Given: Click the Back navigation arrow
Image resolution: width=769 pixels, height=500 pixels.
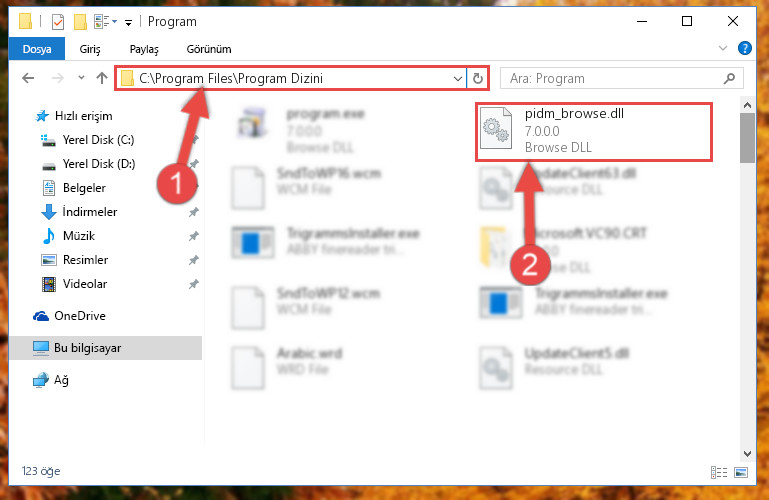Looking at the screenshot, I should point(28,78).
